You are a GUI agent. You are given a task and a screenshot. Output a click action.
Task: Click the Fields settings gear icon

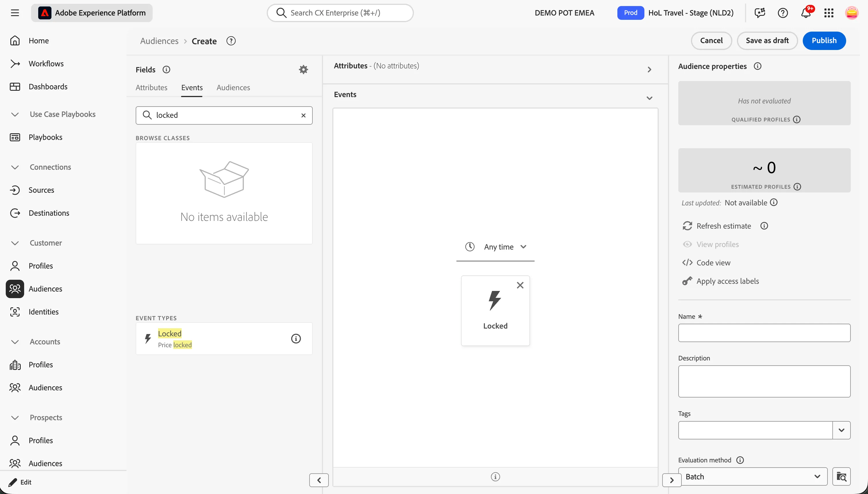pos(303,70)
